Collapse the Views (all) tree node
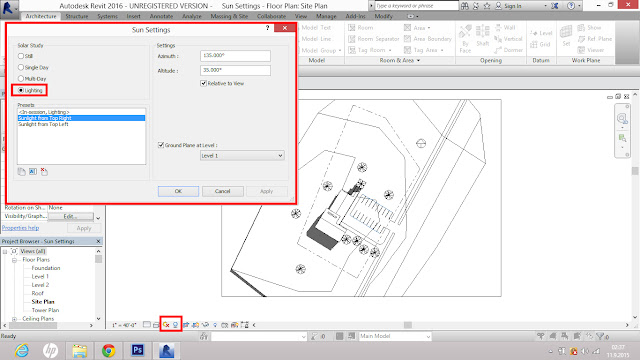 (x=5, y=251)
